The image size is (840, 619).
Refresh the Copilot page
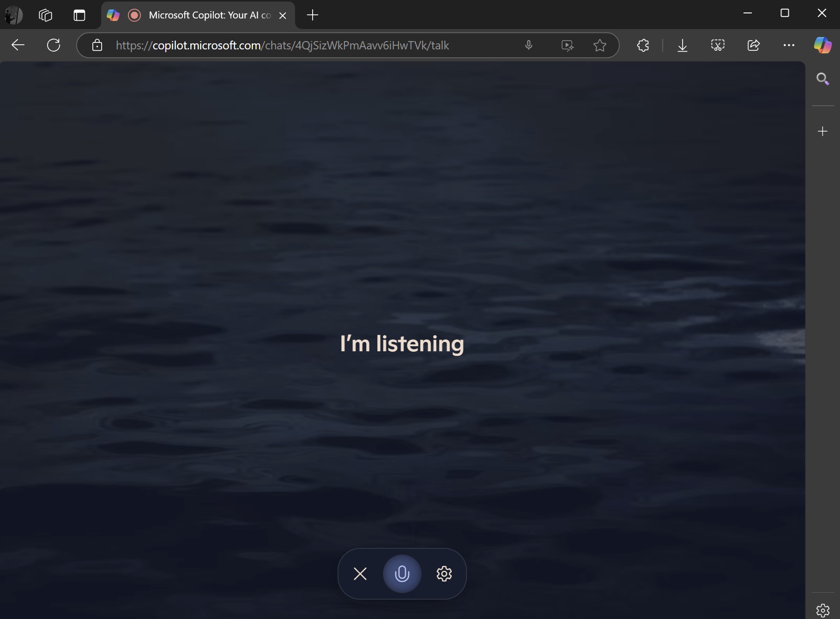[54, 45]
